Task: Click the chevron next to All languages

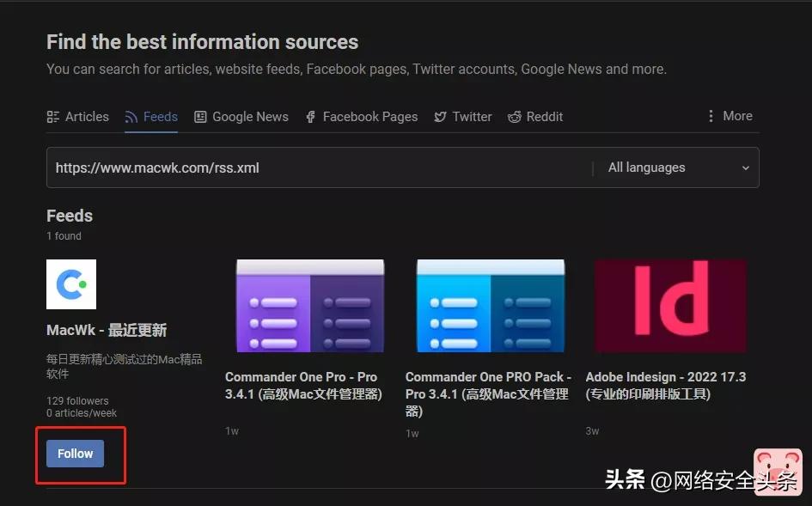Action: (745, 168)
